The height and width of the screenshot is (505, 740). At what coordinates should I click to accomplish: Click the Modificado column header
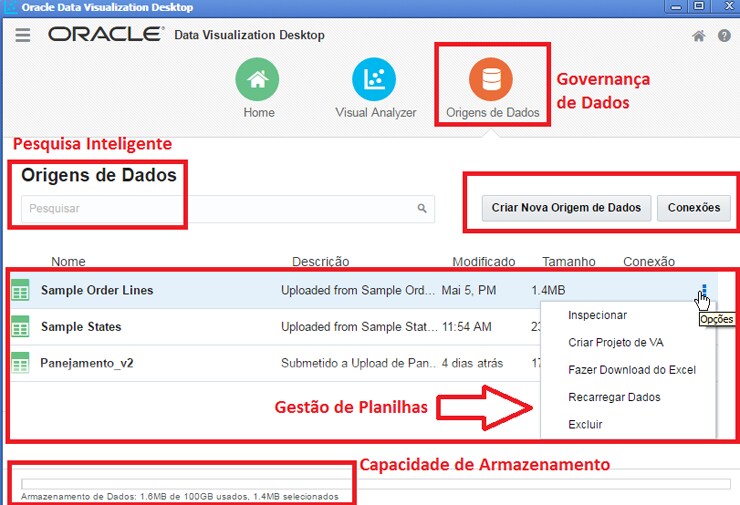[484, 261]
